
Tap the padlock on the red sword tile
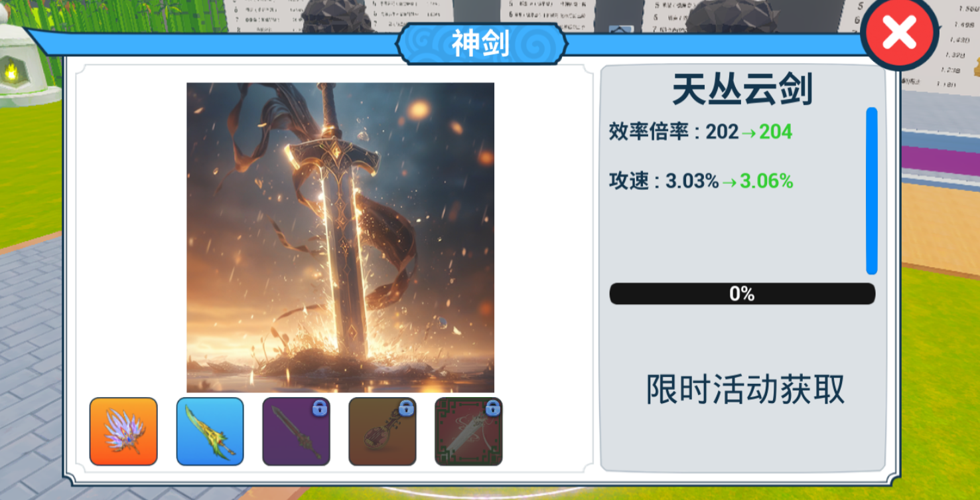[x=492, y=408]
